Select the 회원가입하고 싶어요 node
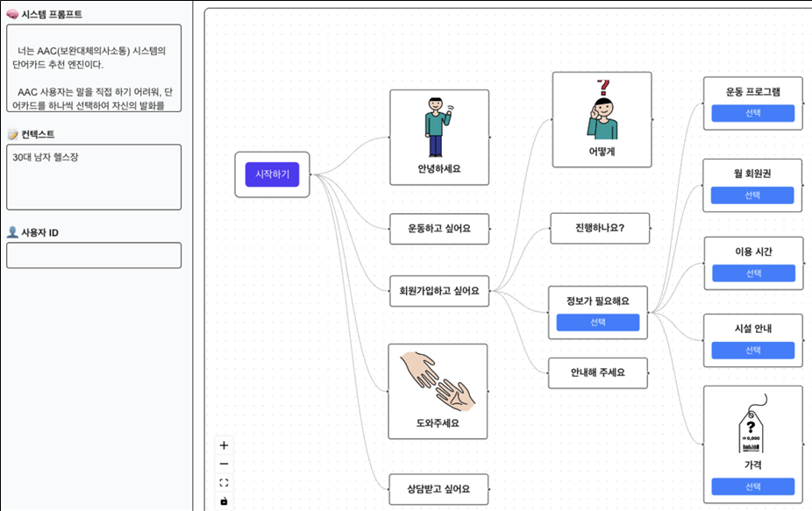The height and width of the screenshot is (511, 812). point(438,291)
